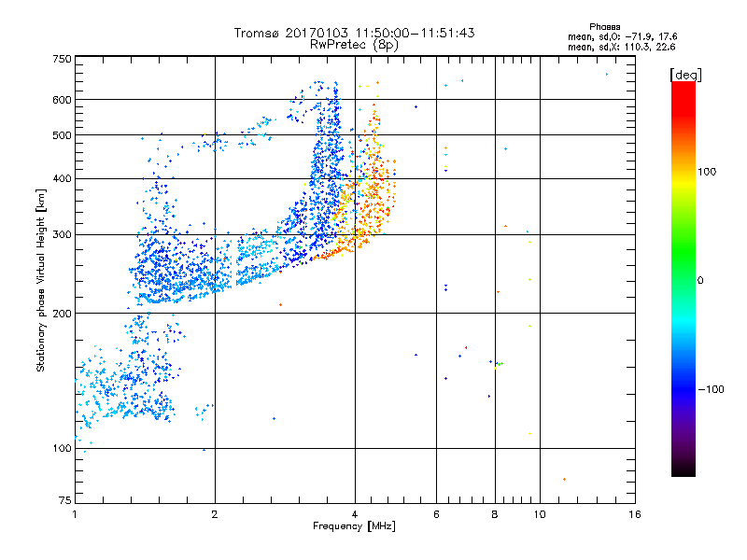Click the y-axis '200' tick label

pos(62,314)
